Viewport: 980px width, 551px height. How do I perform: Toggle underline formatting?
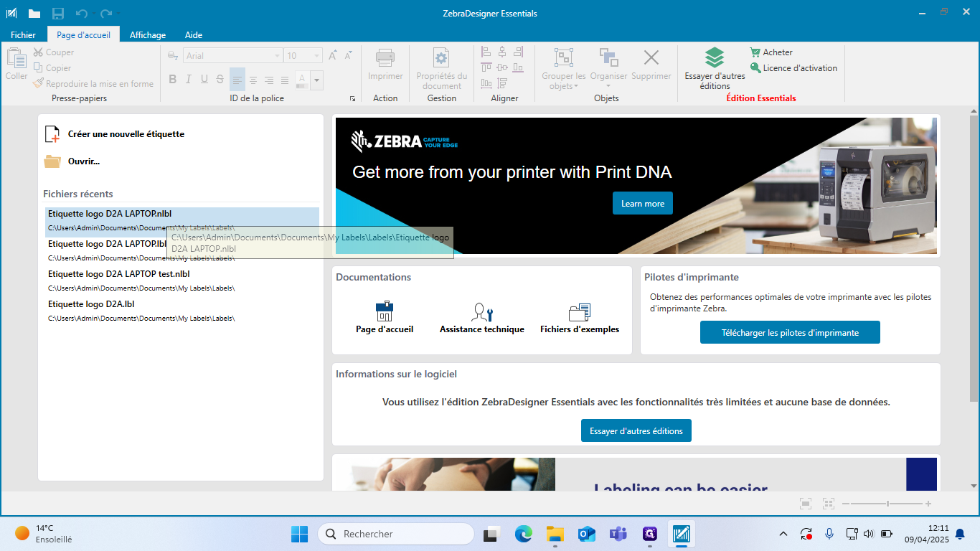point(204,80)
